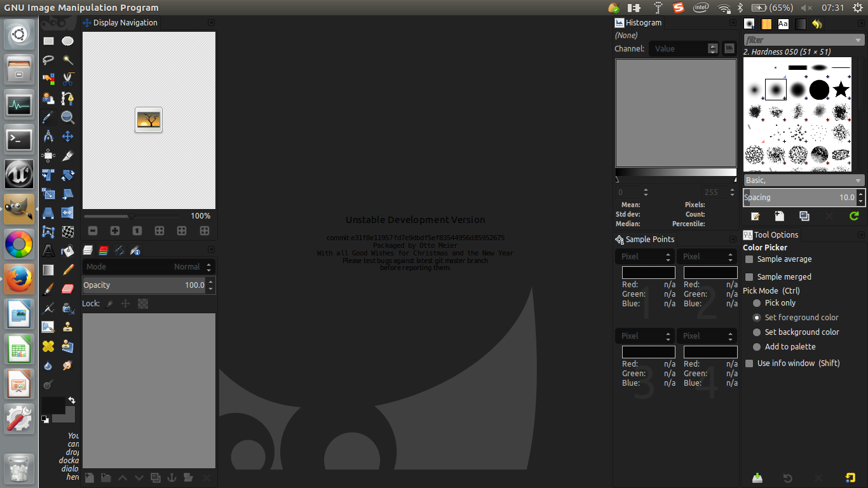Open the Basic brush tag dropdown

(x=804, y=180)
